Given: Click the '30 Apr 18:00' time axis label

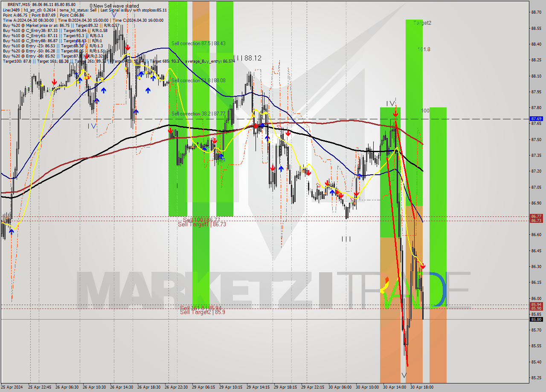Looking at the screenshot, I should [422, 387].
